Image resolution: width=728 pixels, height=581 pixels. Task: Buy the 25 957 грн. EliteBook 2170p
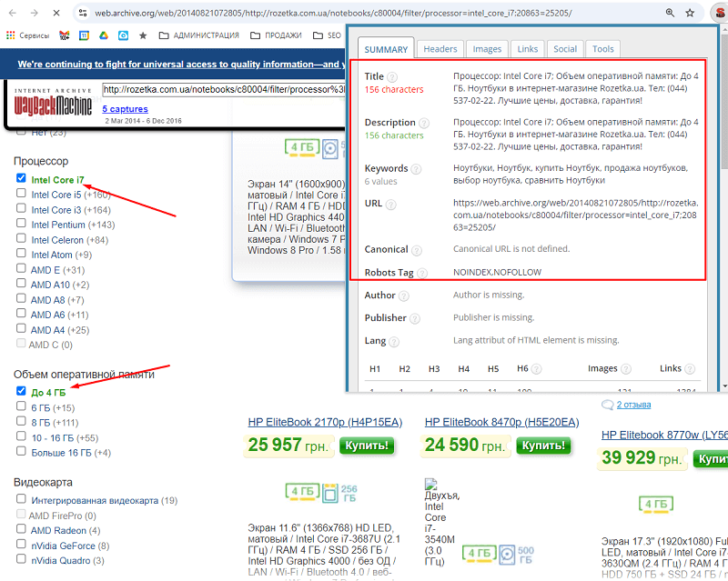click(367, 446)
